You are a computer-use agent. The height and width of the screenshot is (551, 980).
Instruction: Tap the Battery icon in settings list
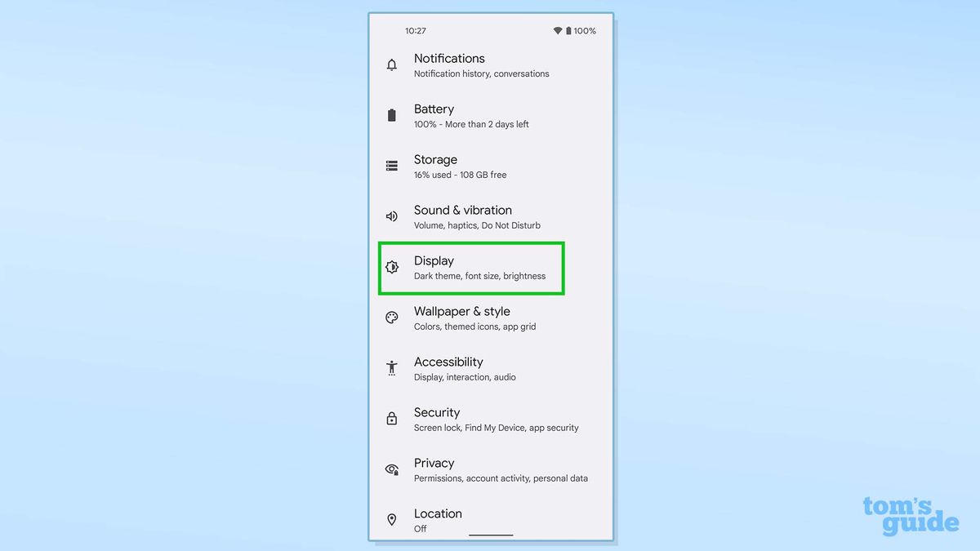click(391, 115)
